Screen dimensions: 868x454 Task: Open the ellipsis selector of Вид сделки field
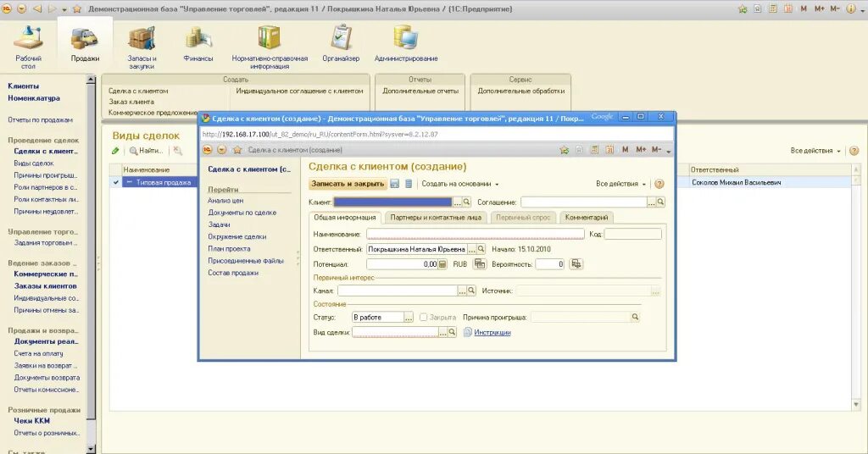442,332
